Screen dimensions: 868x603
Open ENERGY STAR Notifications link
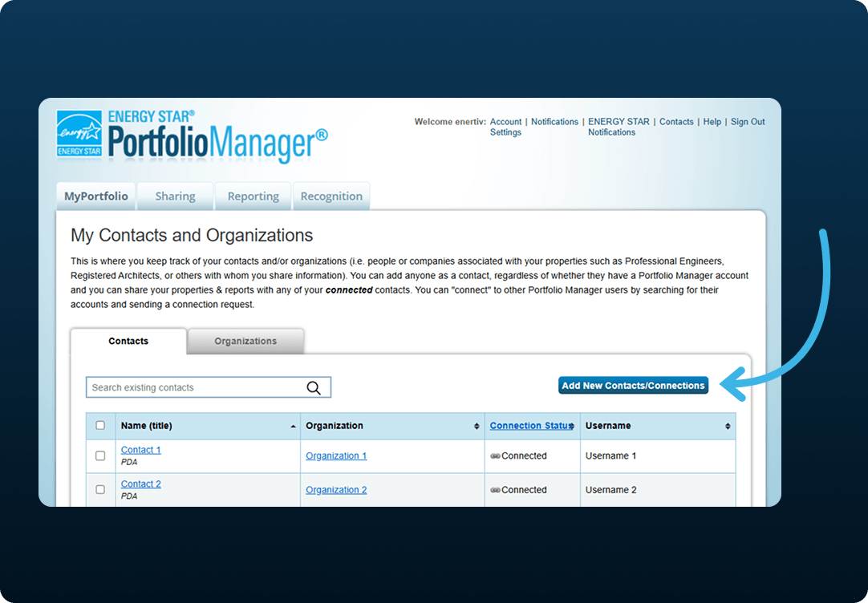point(619,127)
